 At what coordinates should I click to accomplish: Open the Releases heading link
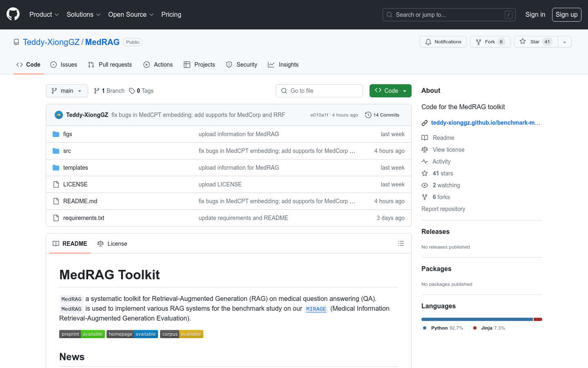[435, 231]
